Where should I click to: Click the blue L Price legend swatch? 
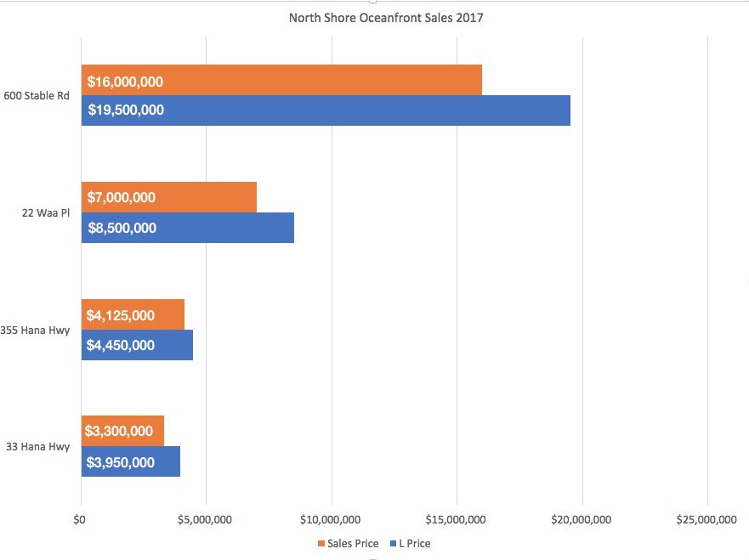[x=391, y=544]
